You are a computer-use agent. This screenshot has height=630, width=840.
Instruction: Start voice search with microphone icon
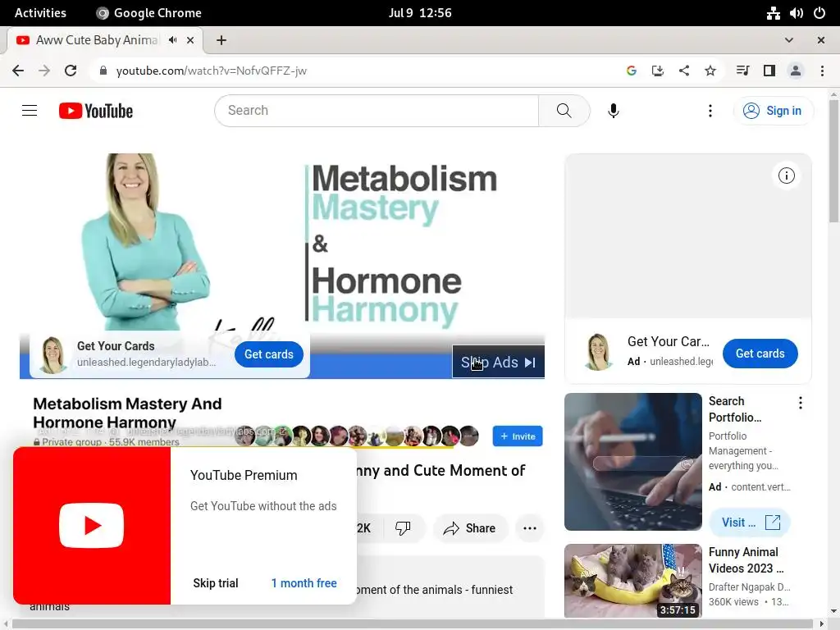614,111
